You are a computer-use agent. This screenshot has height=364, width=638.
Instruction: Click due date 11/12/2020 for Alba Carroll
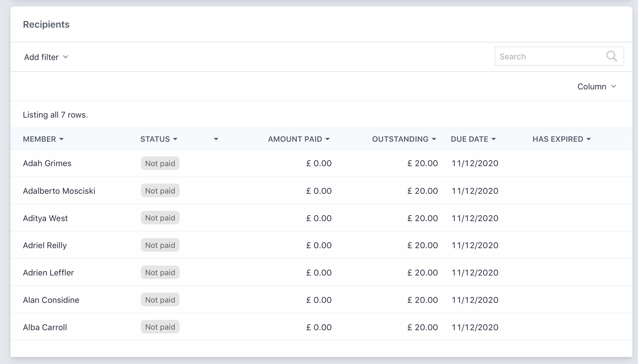tap(475, 327)
